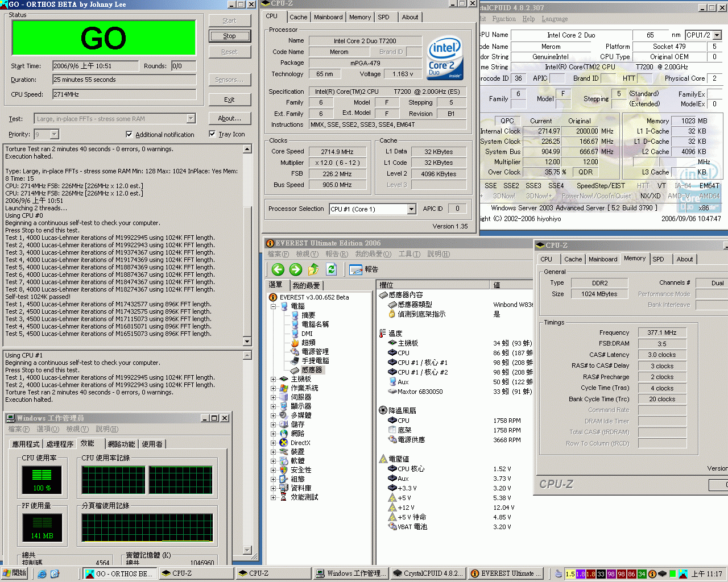Image resolution: width=728 pixels, height=582 pixels.
Task: Open the CPU1/2 dropdown in CrystalCPUID
Action: coord(717,35)
